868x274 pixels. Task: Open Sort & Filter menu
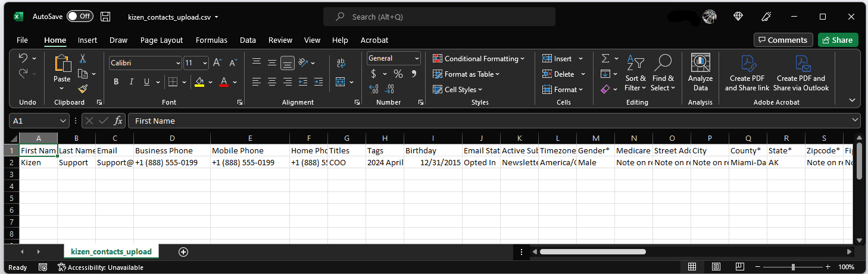635,73
